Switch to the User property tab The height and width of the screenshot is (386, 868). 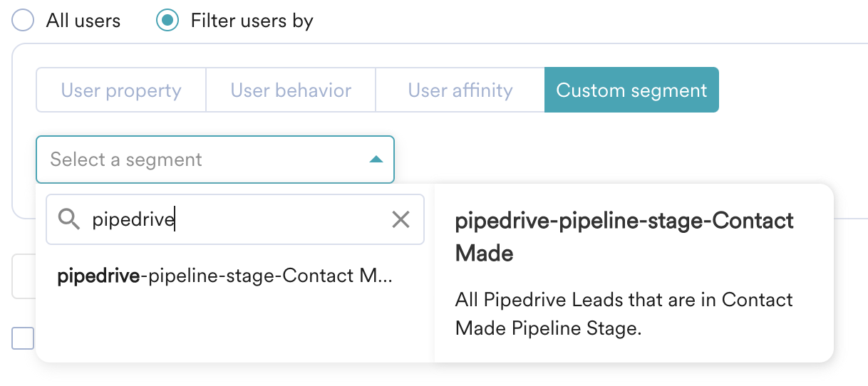(x=121, y=90)
